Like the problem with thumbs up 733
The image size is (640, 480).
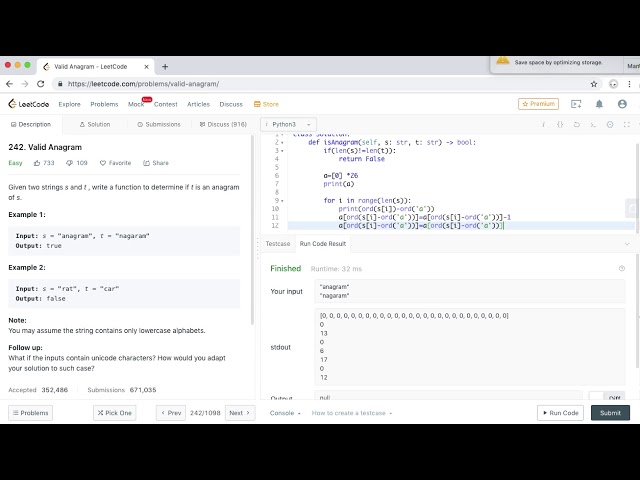(x=44, y=163)
